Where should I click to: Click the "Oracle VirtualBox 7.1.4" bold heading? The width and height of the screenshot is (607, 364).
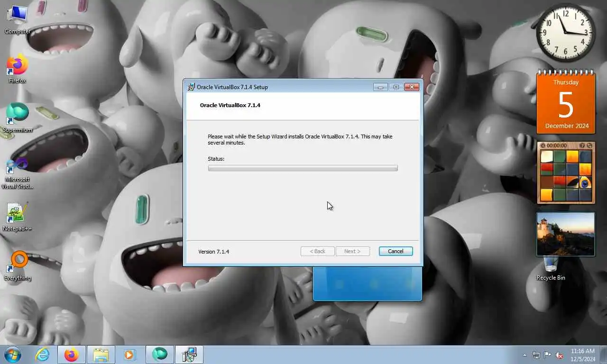pos(230,105)
